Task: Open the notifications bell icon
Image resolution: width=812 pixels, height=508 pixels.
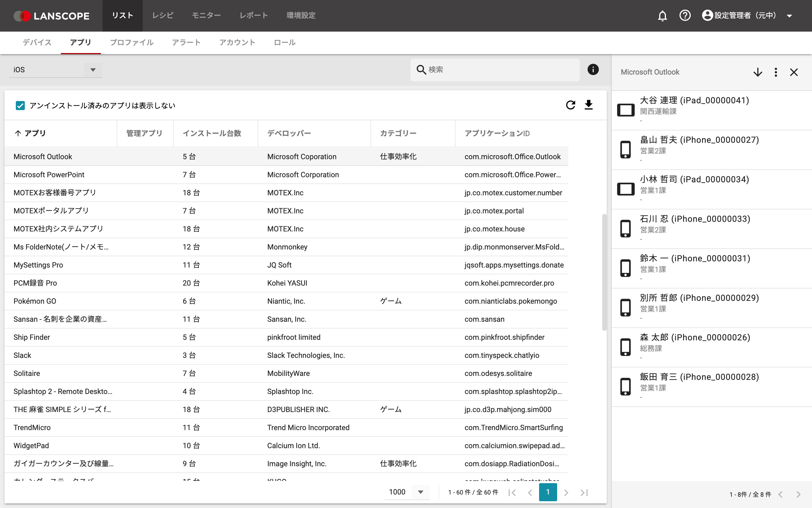Action: [x=662, y=16]
